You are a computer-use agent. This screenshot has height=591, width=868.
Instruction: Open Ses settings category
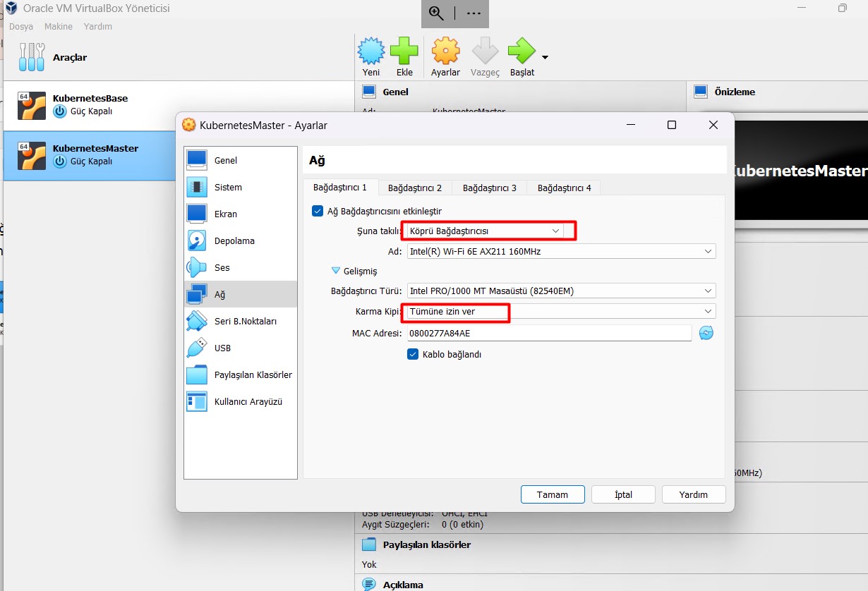point(241,267)
